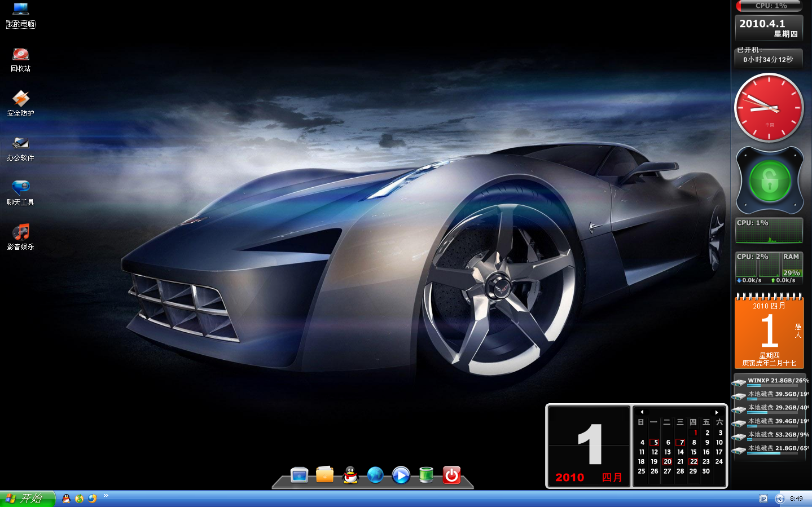Select day 30 in the calendar widget
This screenshot has height=507, width=812.
point(706,471)
